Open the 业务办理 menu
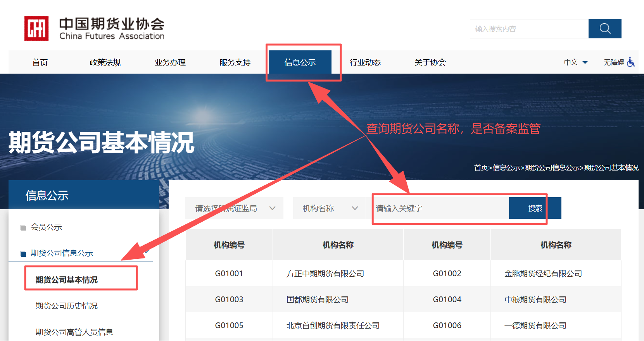The image size is (644, 341). tap(170, 62)
